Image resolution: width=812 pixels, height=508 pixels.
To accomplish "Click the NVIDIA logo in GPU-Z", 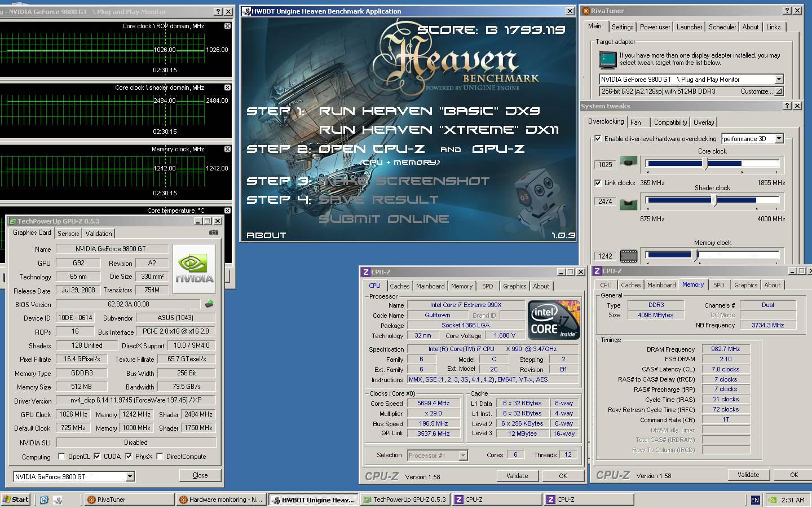I will (194, 269).
